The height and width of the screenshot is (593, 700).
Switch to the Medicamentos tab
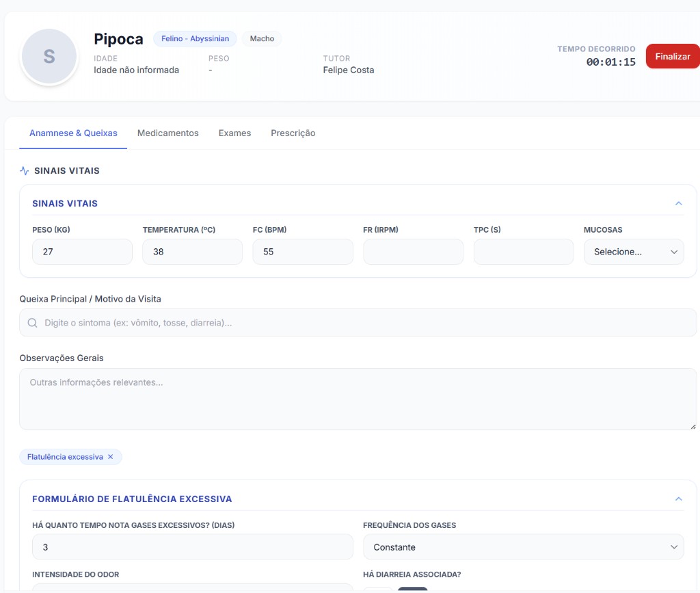click(x=167, y=133)
